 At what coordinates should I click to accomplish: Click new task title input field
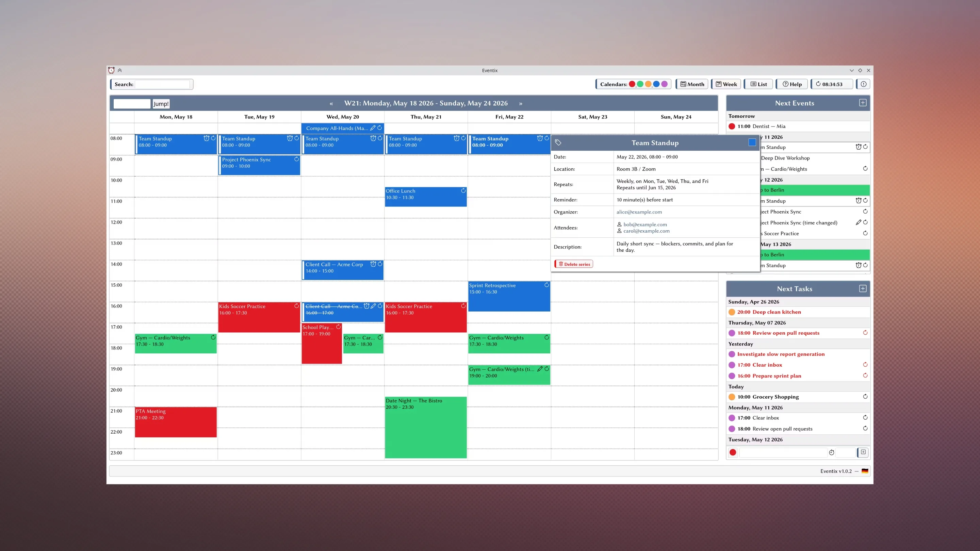pos(783,452)
